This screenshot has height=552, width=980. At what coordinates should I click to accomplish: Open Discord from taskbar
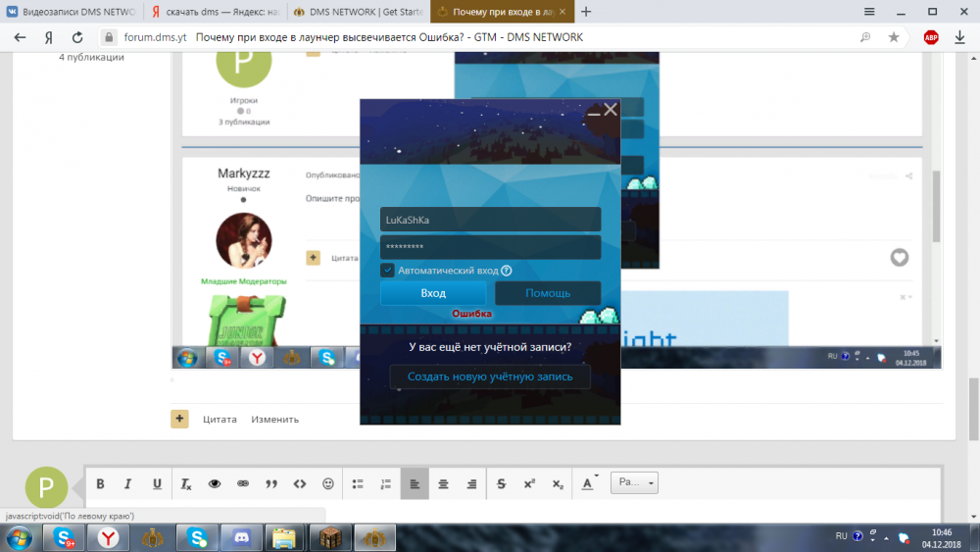(x=241, y=537)
